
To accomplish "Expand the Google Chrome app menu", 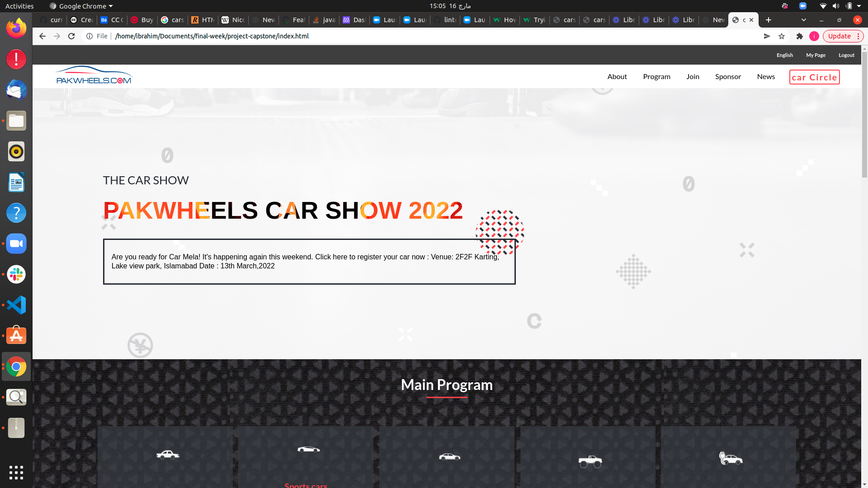I will [81, 6].
